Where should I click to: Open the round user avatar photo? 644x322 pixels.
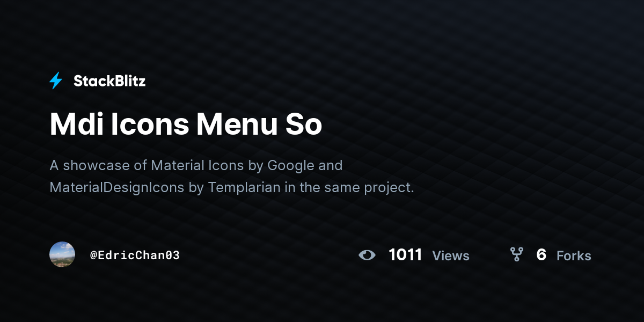pyautogui.click(x=62, y=254)
